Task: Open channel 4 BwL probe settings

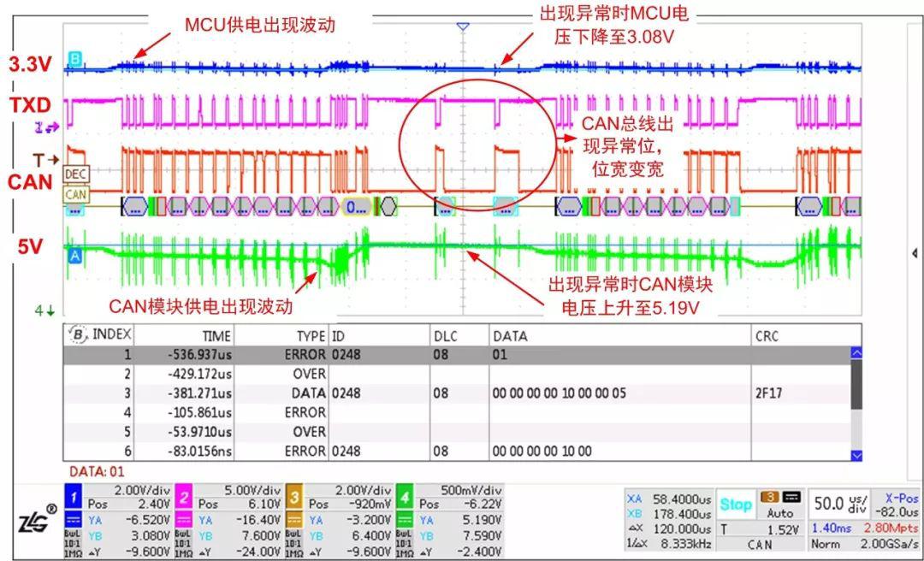Action: tap(404, 543)
